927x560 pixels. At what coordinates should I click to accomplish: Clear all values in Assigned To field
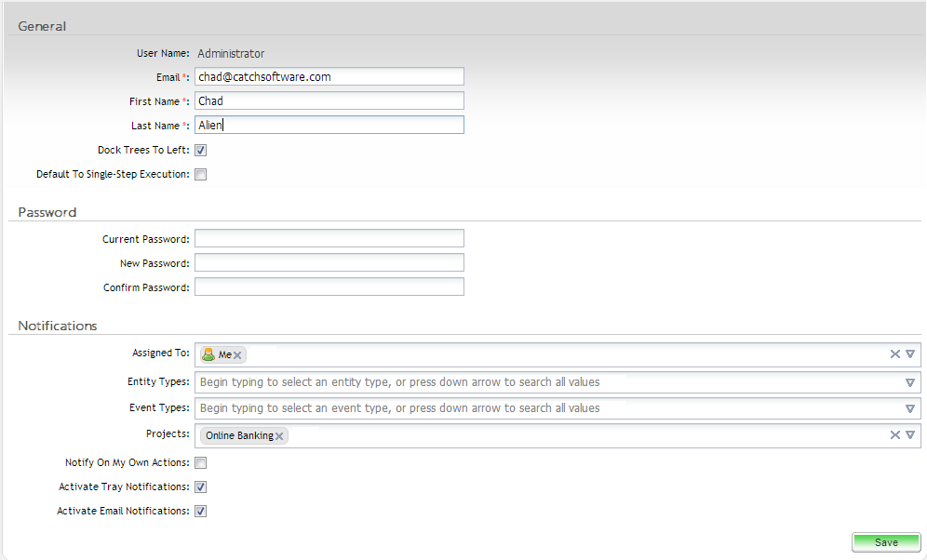click(895, 354)
